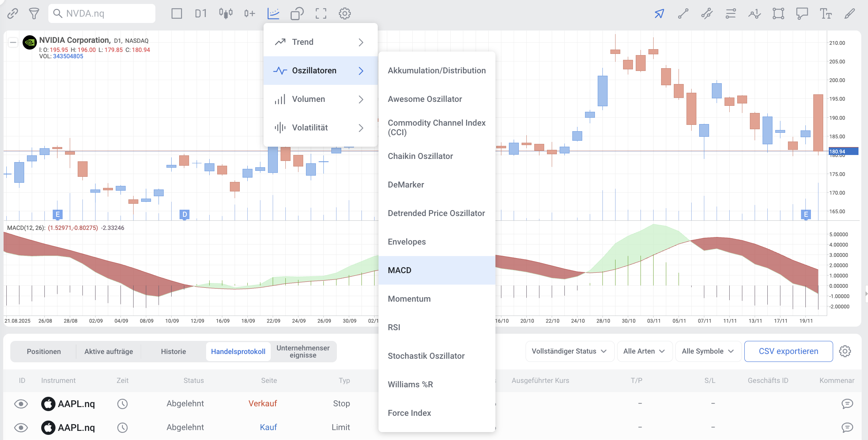868x440 pixels.
Task: Open the indicators chart icon
Action: pyautogui.click(x=273, y=13)
